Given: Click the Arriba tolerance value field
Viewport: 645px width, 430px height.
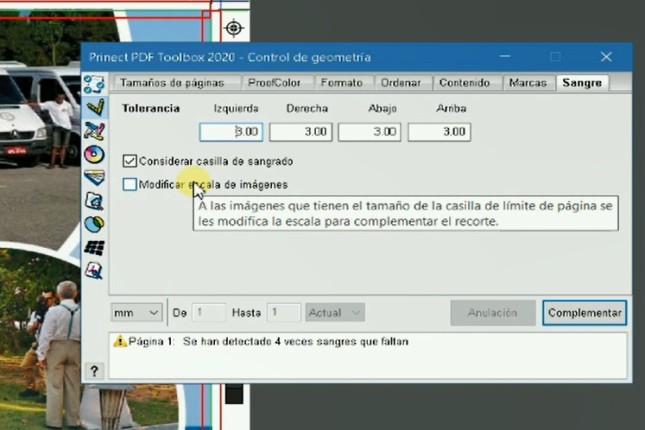Looking at the screenshot, I should click(x=439, y=131).
